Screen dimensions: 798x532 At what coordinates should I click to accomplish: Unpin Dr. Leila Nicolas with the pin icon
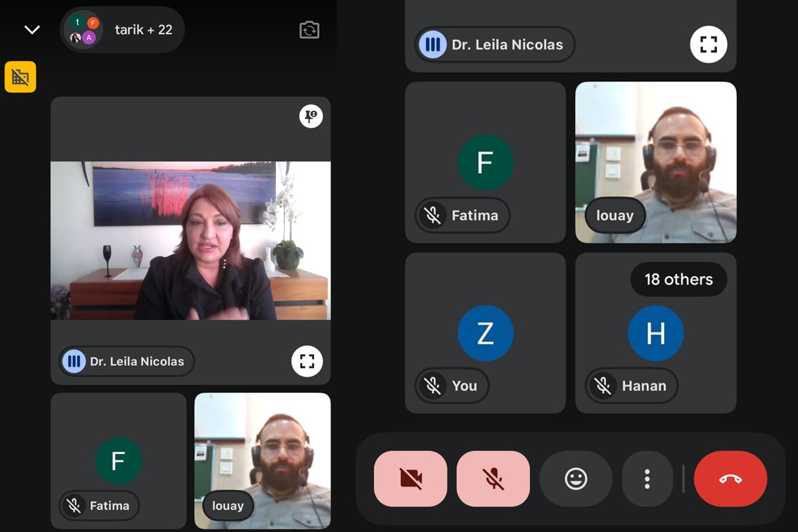311,116
